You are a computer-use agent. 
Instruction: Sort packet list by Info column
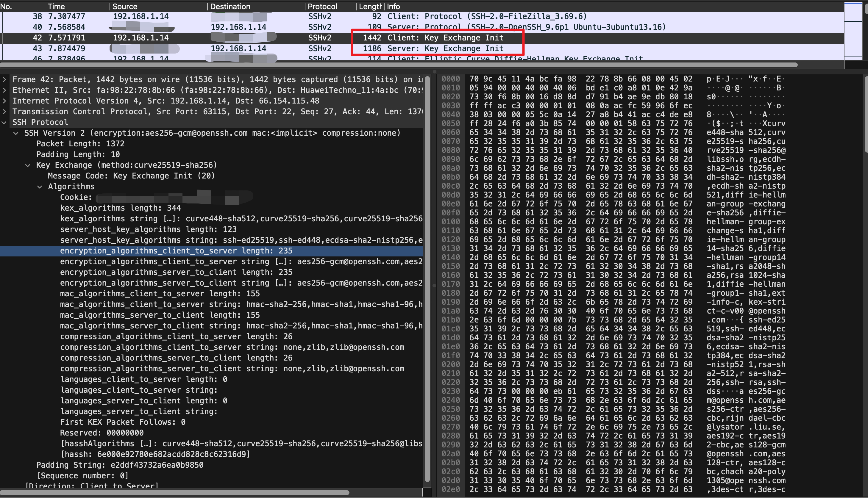(x=614, y=6)
